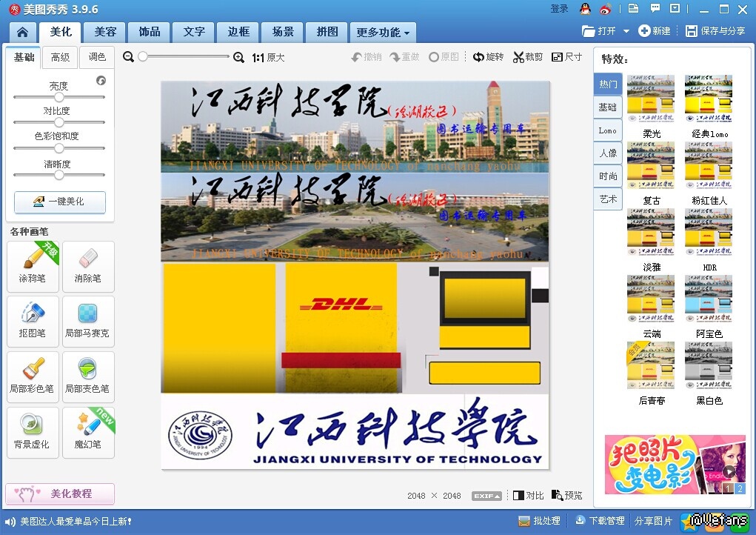Pick the 局部变色笔 color change brush
This screenshot has height=535, width=756.
pyautogui.click(x=88, y=377)
